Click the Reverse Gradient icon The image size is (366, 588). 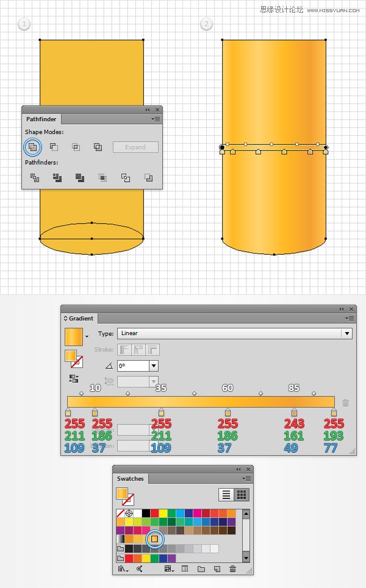click(74, 378)
